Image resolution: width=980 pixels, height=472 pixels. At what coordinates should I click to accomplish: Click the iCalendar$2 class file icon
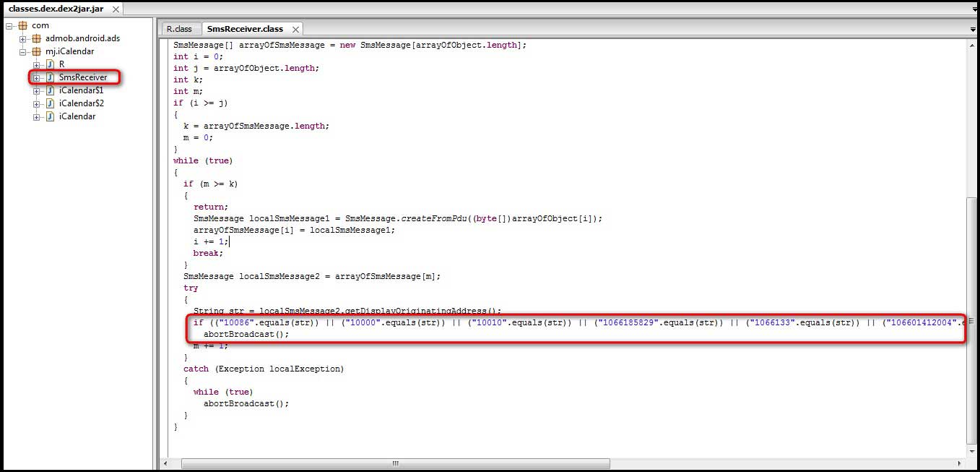coord(50,103)
